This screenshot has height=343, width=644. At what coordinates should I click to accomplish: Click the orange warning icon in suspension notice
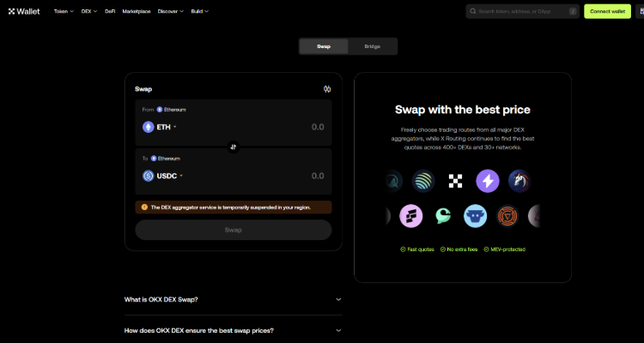[x=144, y=208]
